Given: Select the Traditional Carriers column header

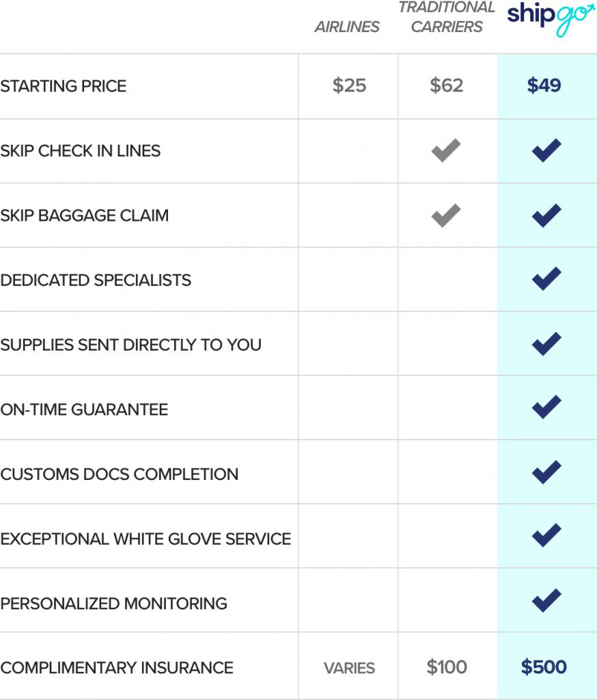Looking at the screenshot, I should click(x=447, y=17).
